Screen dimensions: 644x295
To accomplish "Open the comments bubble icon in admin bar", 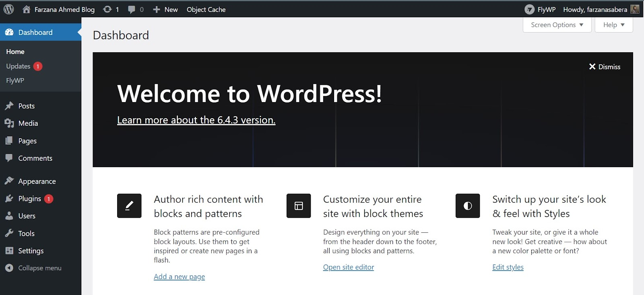I will (x=132, y=10).
